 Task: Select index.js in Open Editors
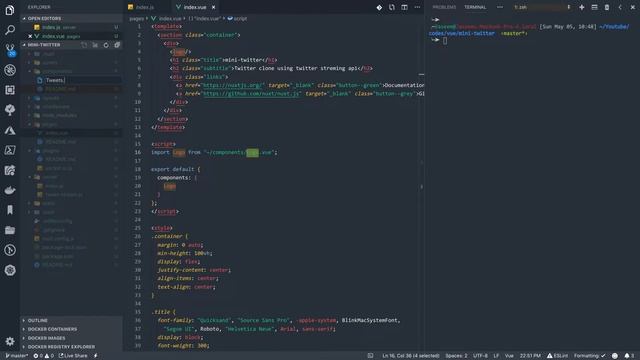tap(71, 27)
